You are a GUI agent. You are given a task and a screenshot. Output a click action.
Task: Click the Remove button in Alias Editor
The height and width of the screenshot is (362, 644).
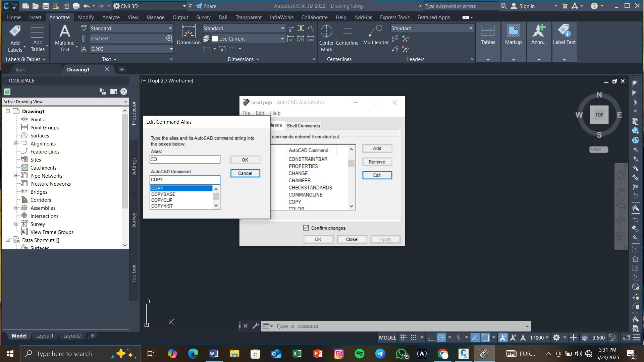pos(377,162)
